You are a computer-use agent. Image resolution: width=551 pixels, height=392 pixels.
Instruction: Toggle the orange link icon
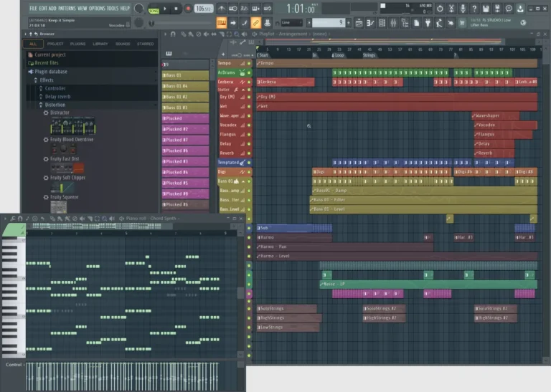(x=256, y=23)
